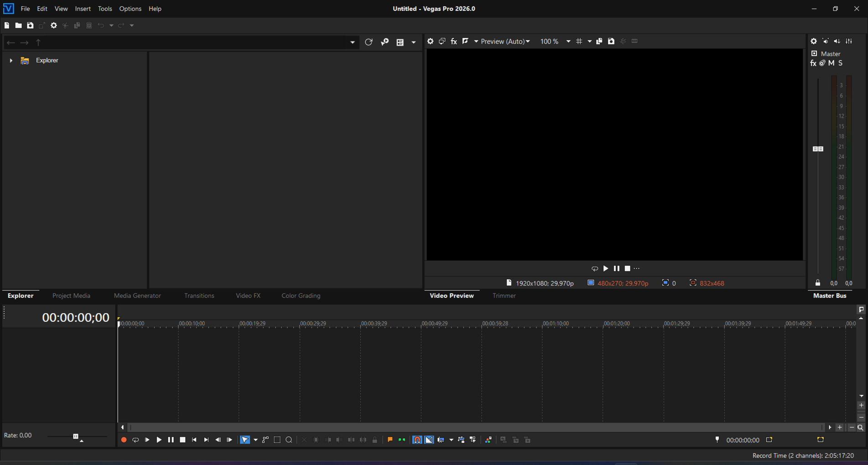The width and height of the screenshot is (868, 465).
Task: Mute the Master bus with M
Action: point(832,63)
